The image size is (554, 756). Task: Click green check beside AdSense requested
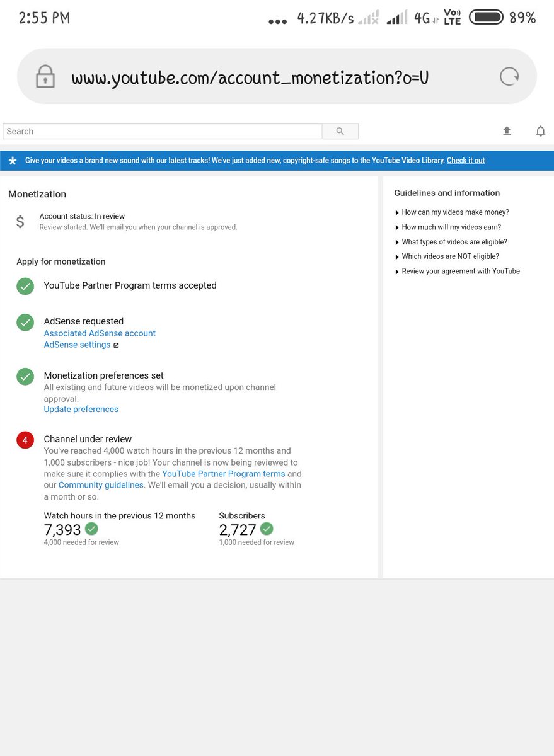(25, 322)
